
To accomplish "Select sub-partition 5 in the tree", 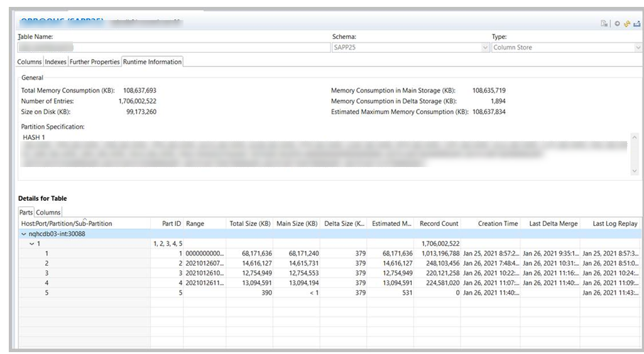I will point(46,293).
